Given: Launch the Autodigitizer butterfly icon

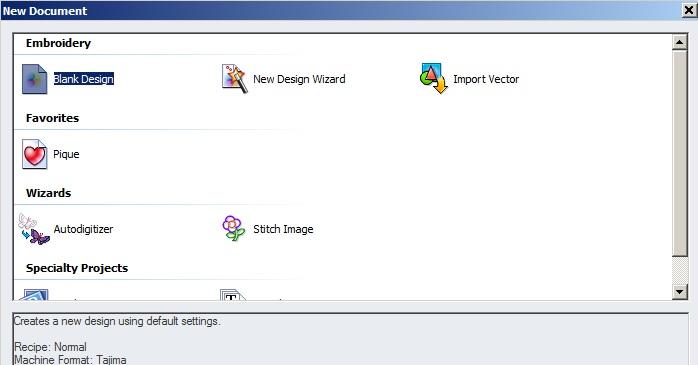Looking at the screenshot, I should (34, 229).
